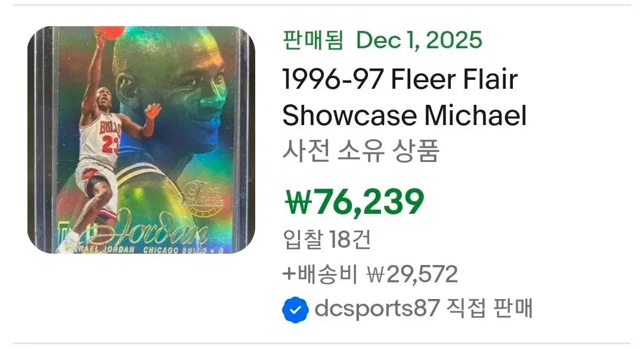
Task: Open the Michael Jordan card thumbnail
Action: [x=141, y=140]
